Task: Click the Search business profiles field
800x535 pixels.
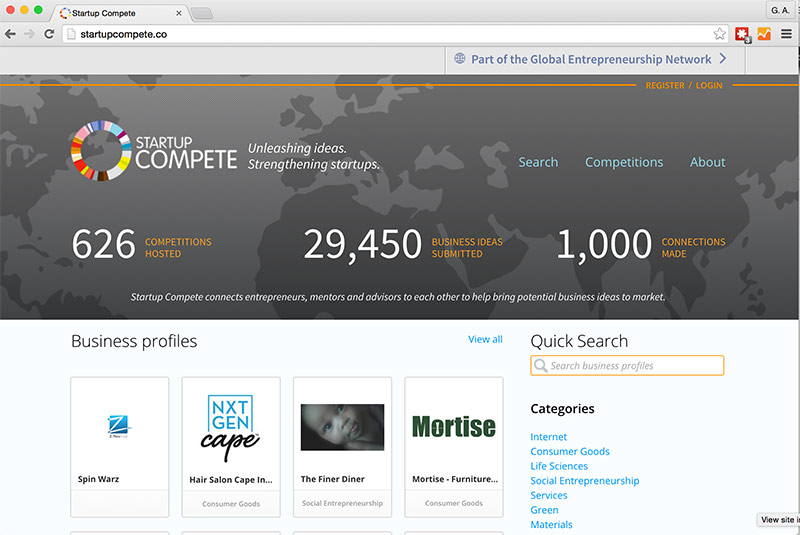Action: coord(627,366)
